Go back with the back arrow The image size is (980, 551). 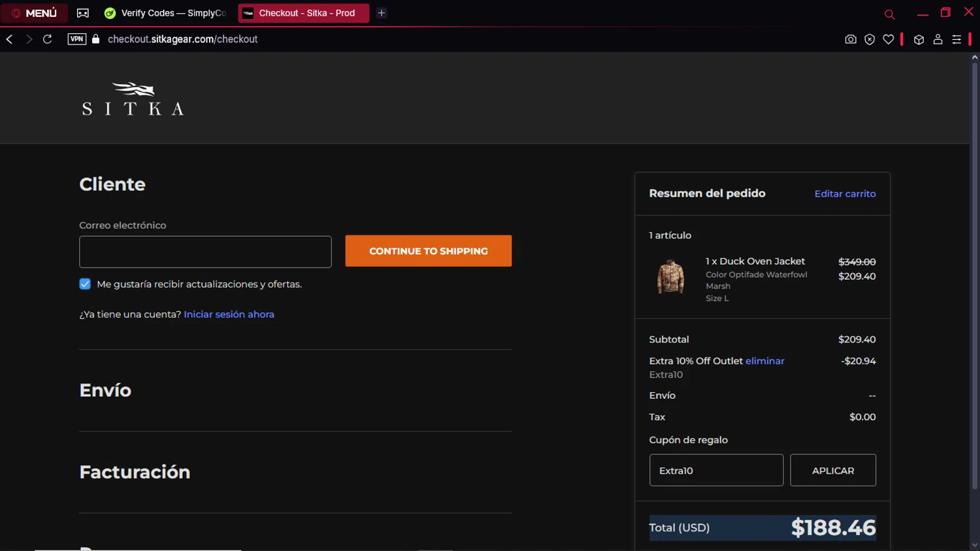click(10, 39)
